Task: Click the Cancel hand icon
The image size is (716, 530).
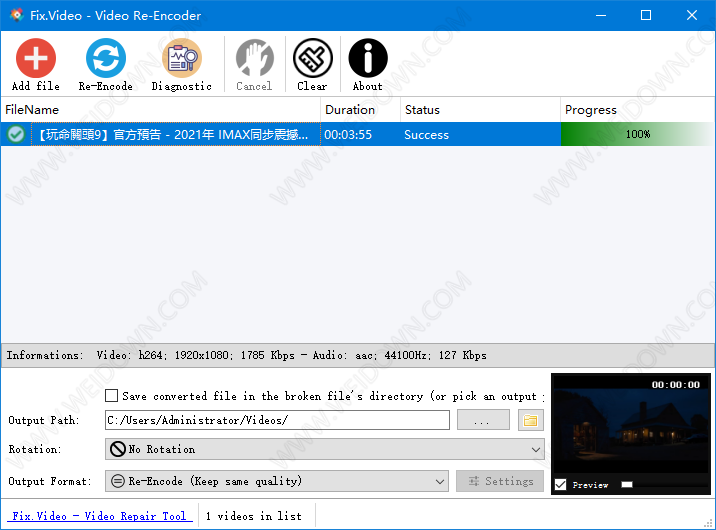Action: coord(254,58)
